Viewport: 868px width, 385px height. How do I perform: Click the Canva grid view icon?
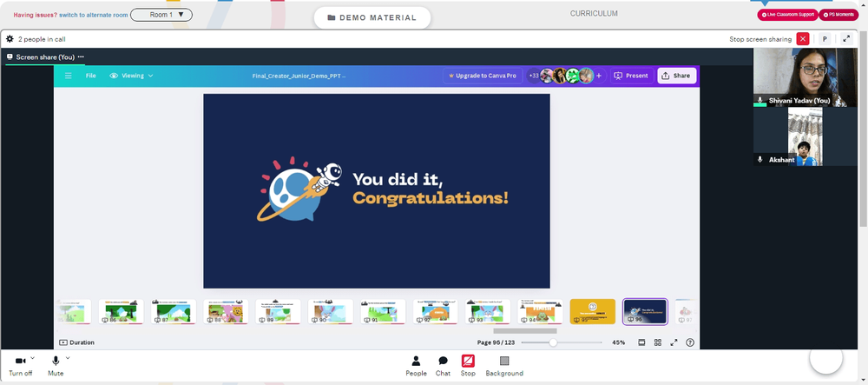(x=658, y=342)
